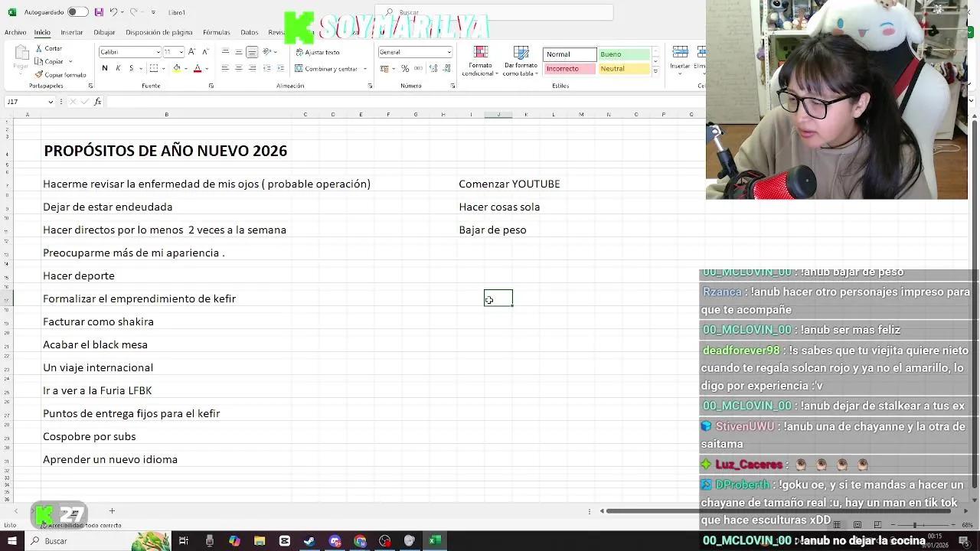This screenshot has width=980, height=551.
Task: Toggle bold (N) formatting
Action: [x=105, y=68]
